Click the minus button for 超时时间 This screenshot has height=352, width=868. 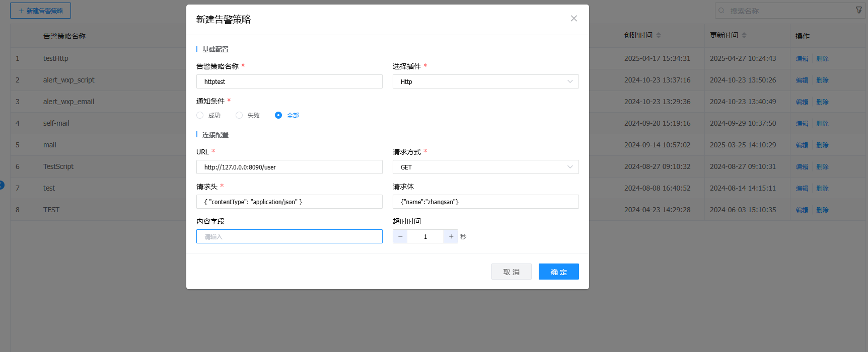click(400, 236)
